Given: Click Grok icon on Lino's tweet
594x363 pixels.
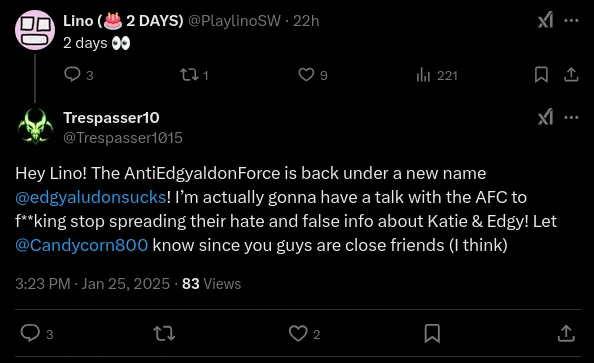Looking at the screenshot, I should tap(545, 20).
